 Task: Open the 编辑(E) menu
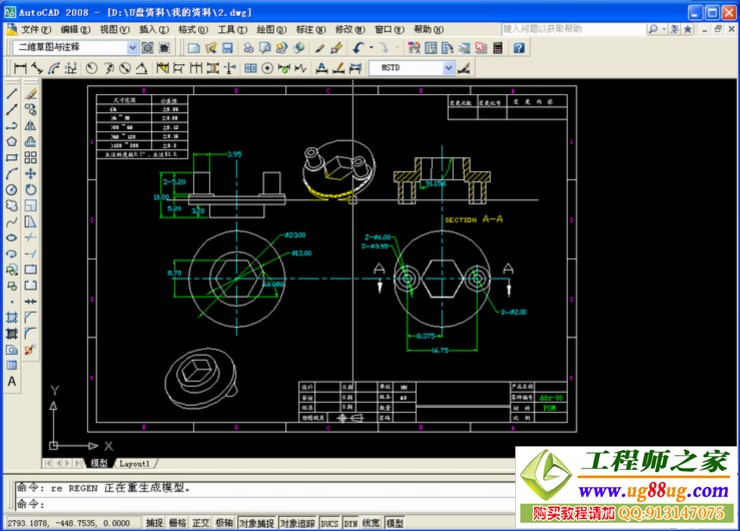(75, 29)
